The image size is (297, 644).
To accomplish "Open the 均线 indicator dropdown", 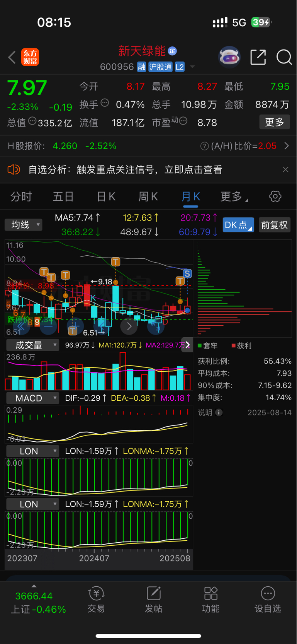I will [24, 225].
